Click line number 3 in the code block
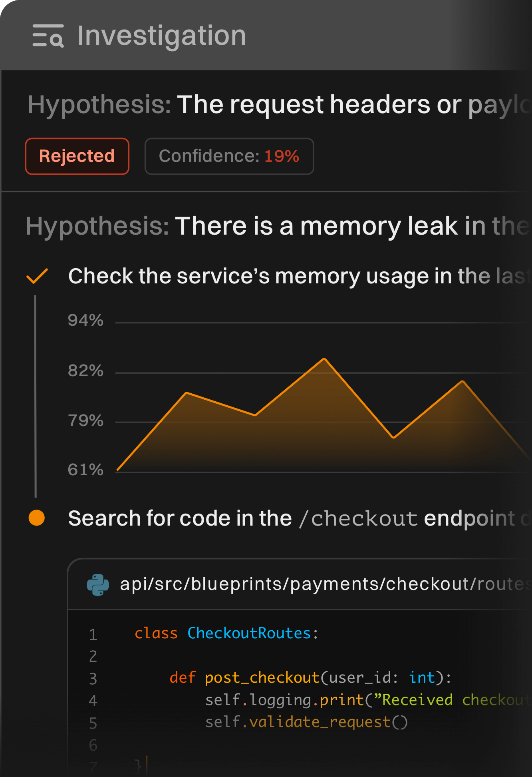Screen dimensions: 532x777 [93, 679]
